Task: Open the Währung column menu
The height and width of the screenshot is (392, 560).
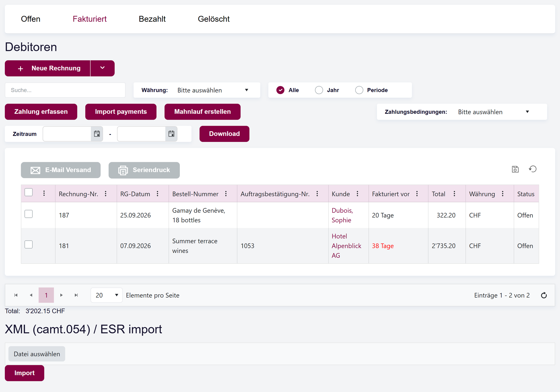Action: click(502, 193)
